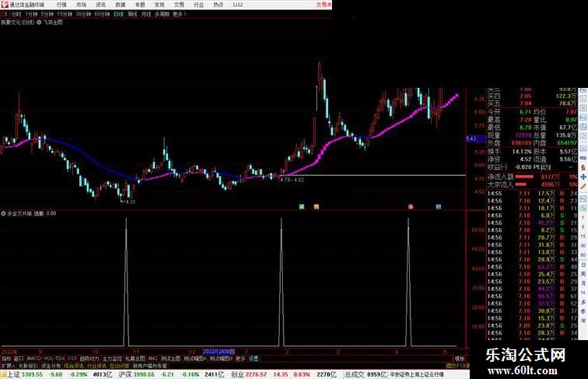Click the highlighted date 2022/12/08 label
588x379 pixels.
click(x=218, y=352)
